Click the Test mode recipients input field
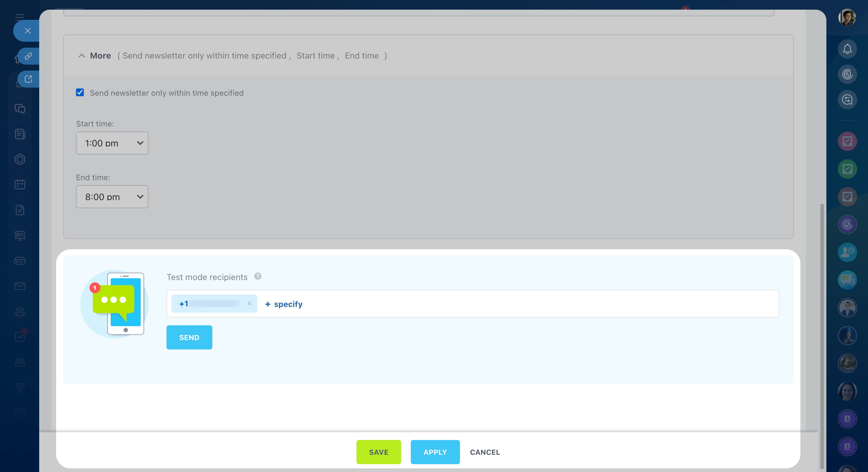Viewport: 868px width, 472px height. pos(539,303)
